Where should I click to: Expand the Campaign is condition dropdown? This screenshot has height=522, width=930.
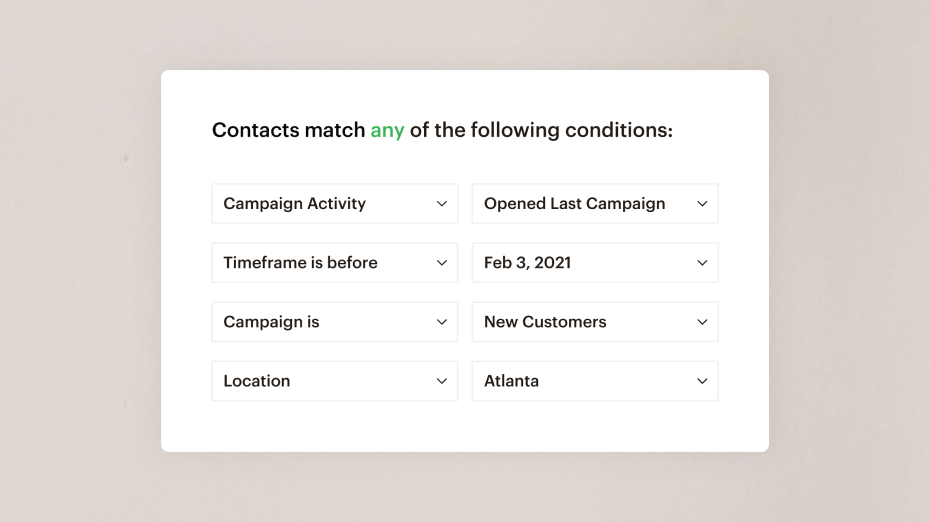tap(334, 322)
